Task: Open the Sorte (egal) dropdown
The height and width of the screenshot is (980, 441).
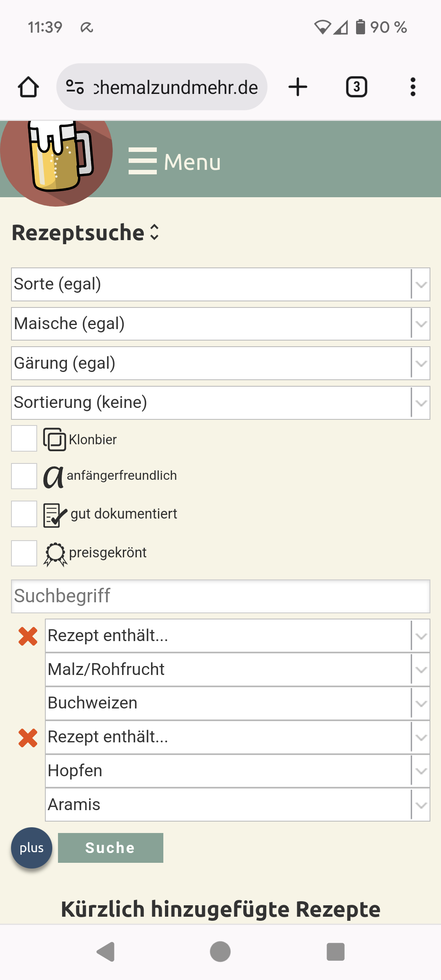Action: [x=220, y=284]
